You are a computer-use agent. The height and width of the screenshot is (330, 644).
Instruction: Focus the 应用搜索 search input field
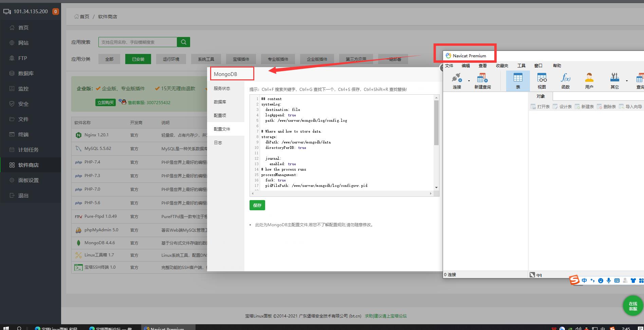point(137,42)
